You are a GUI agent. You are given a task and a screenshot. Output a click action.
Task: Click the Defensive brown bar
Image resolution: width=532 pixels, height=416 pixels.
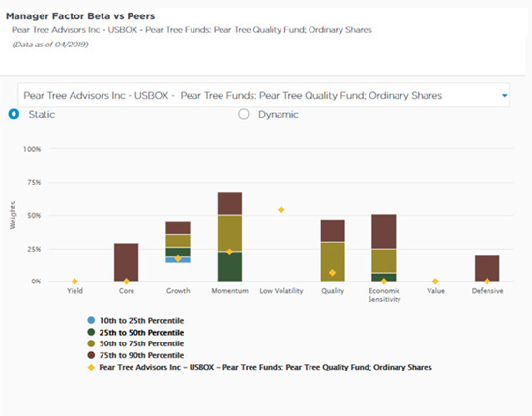(x=487, y=268)
